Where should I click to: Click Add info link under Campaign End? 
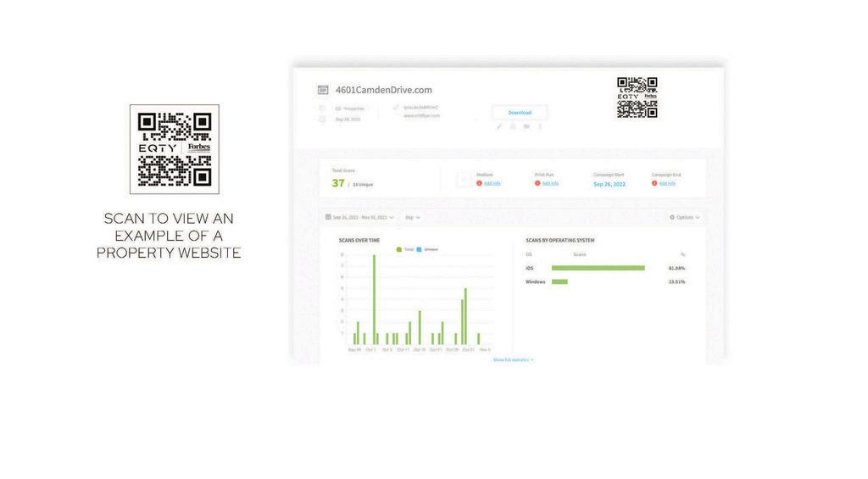(x=667, y=183)
